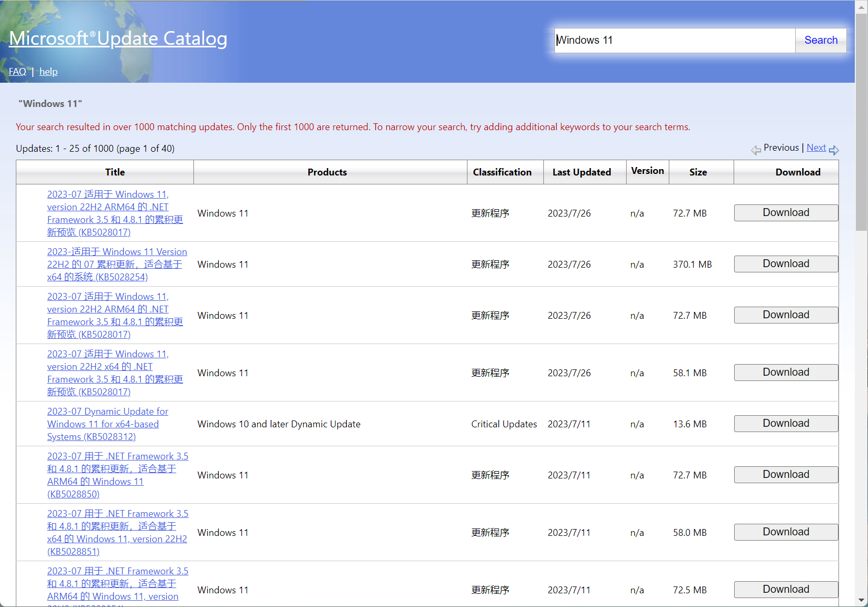The width and height of the screenshot is (868, 607).
Task: Click the '13.6 MB' size cell
Action: [690, 424]
